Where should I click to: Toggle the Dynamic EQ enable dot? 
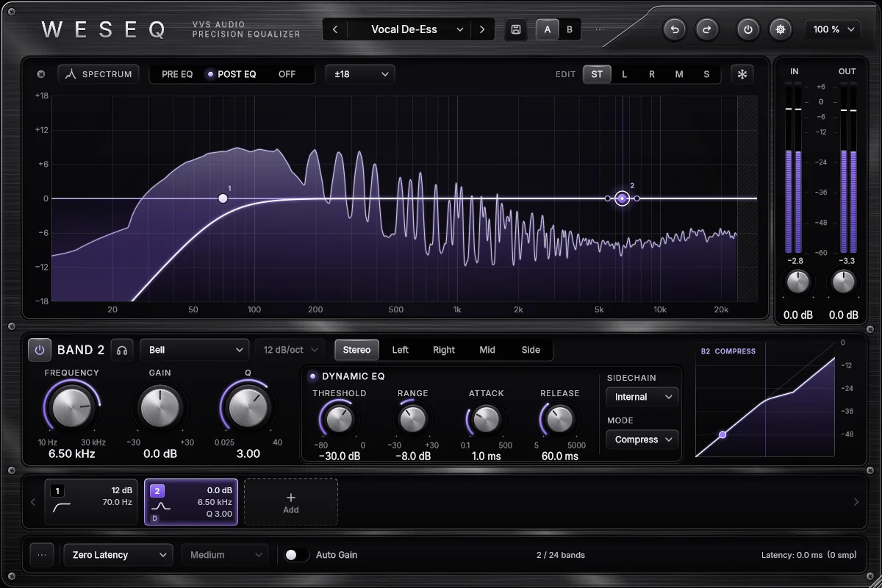coord(312,376)
